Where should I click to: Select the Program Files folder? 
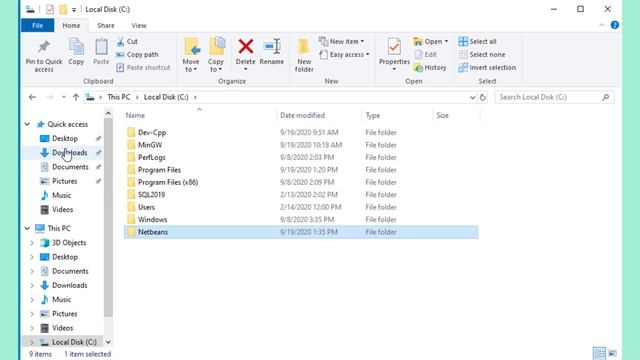(x=159, y=170)
